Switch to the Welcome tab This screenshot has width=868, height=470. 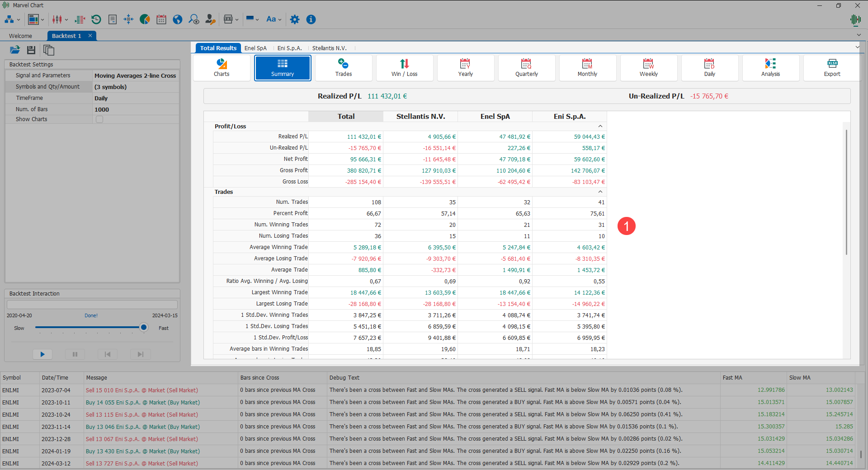(x=20, y=36)
